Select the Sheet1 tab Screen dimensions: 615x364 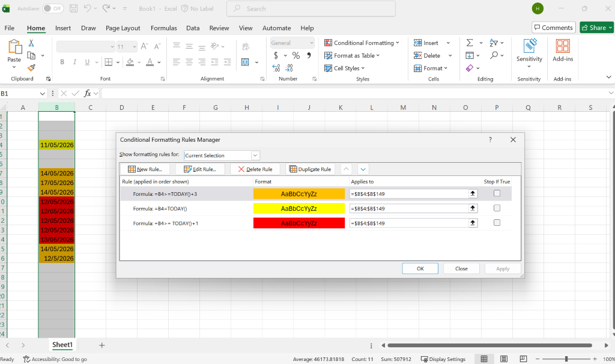point(62,345)
